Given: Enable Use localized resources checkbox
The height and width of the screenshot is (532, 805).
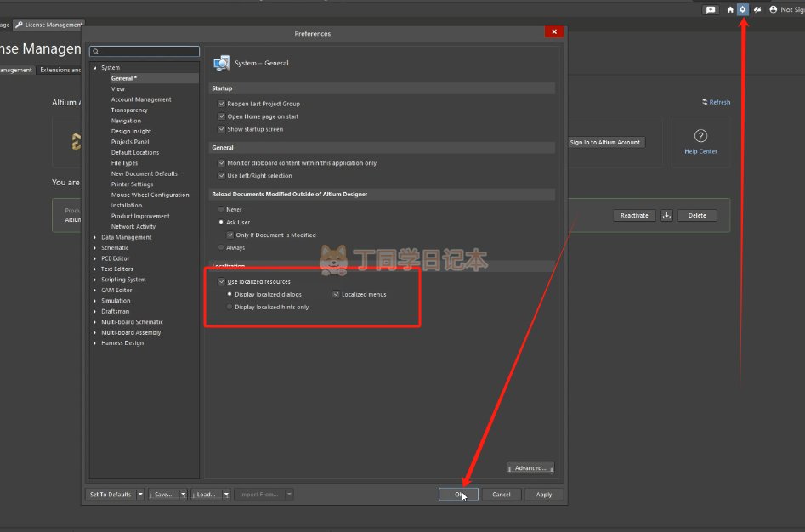Looking at the screenshot, I should (222, 281).
